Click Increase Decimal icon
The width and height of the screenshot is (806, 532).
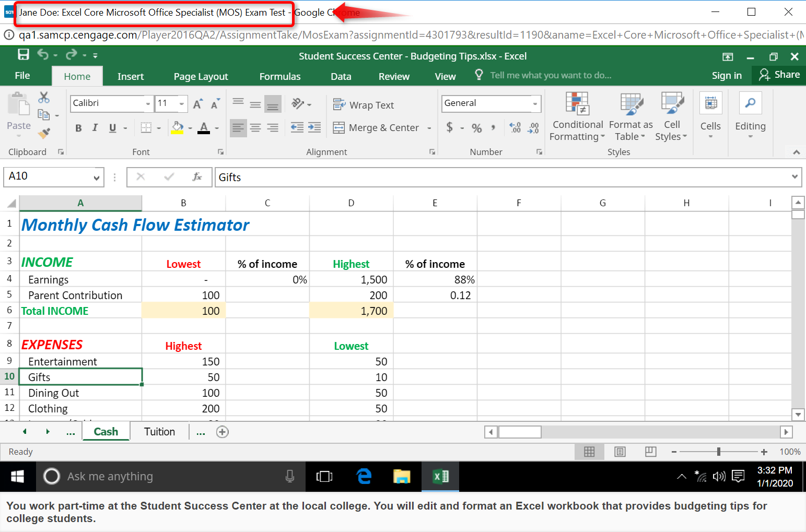515,127
